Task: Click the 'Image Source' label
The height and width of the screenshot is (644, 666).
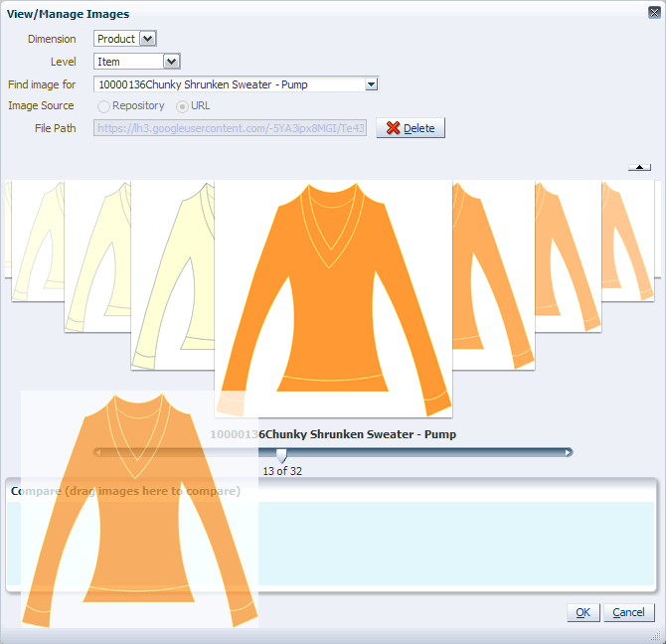Action: [x=41, y=105]
